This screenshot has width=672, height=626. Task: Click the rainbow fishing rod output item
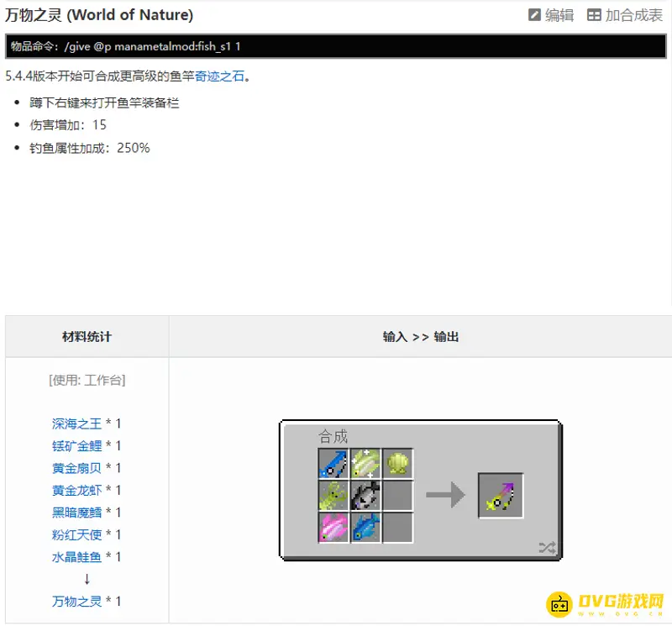pos(501,496)
